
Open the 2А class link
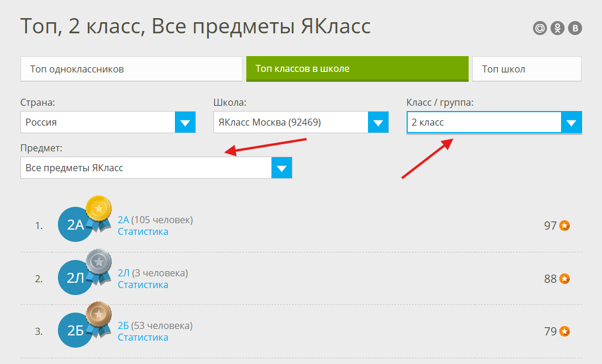pos(123,220)
